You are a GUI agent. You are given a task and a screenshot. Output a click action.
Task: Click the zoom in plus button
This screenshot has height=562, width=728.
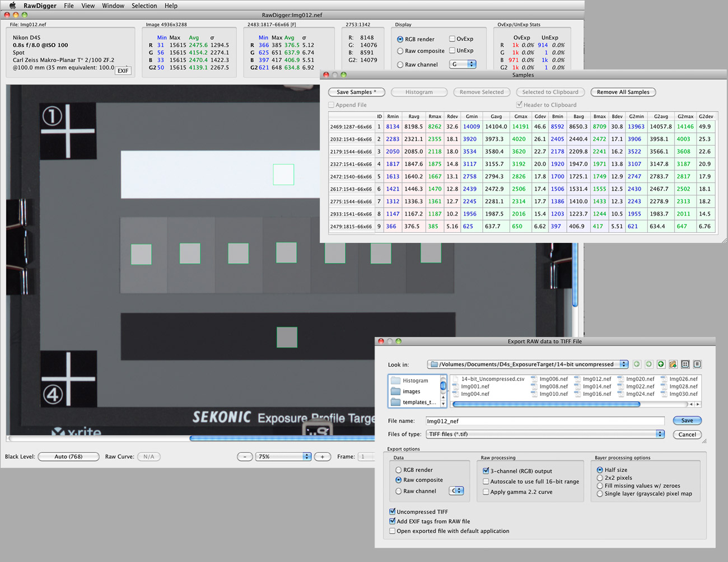(x=322, y=457)
